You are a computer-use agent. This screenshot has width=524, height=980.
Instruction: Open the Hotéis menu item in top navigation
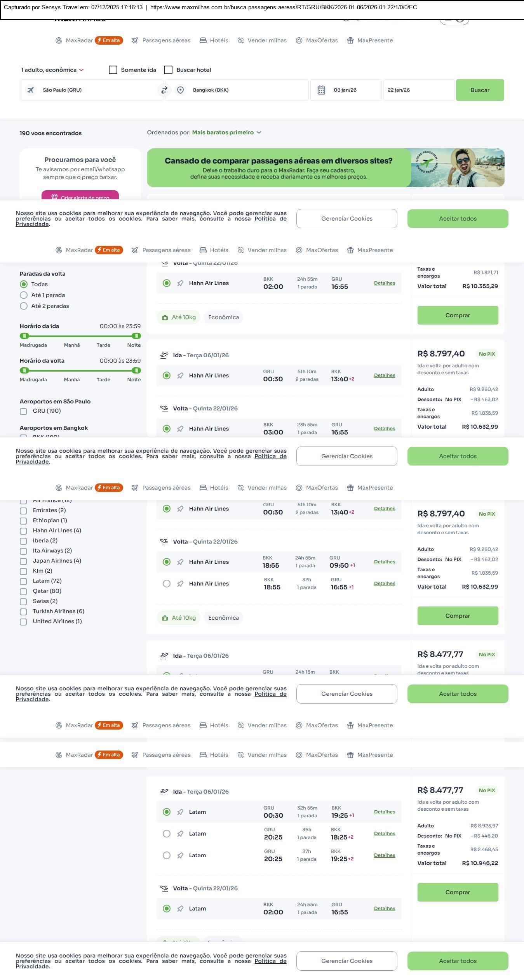point(214,40)
